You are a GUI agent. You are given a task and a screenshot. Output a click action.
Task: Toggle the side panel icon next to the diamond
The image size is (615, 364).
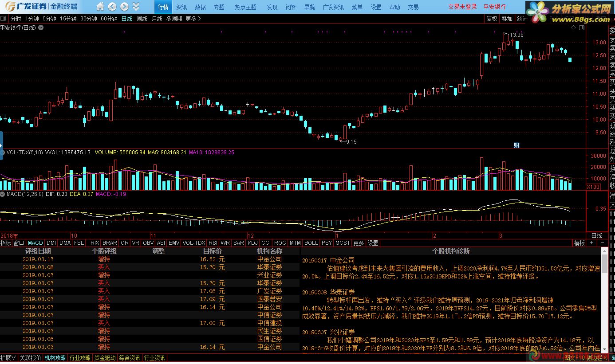pyautogui.click(x=581, y=28)
